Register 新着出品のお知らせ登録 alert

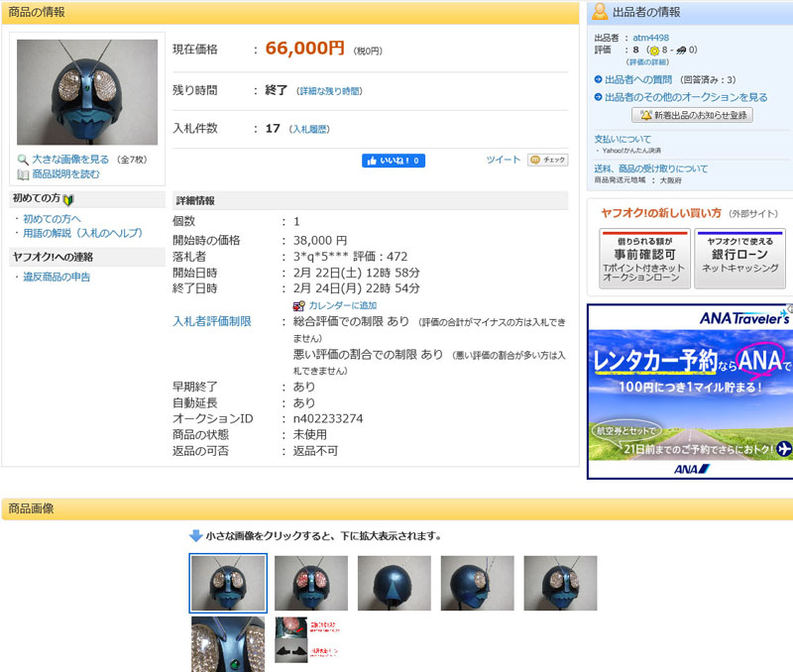(692, 115)
